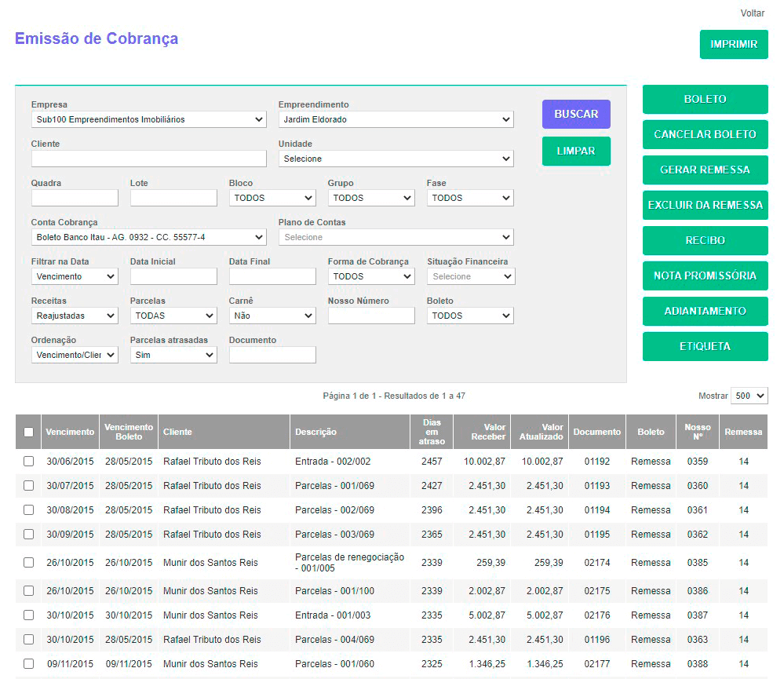This screenshot has height=679, width=784.
Task: Click the IMPRIMIR button
Action: (x=733, y=45)
